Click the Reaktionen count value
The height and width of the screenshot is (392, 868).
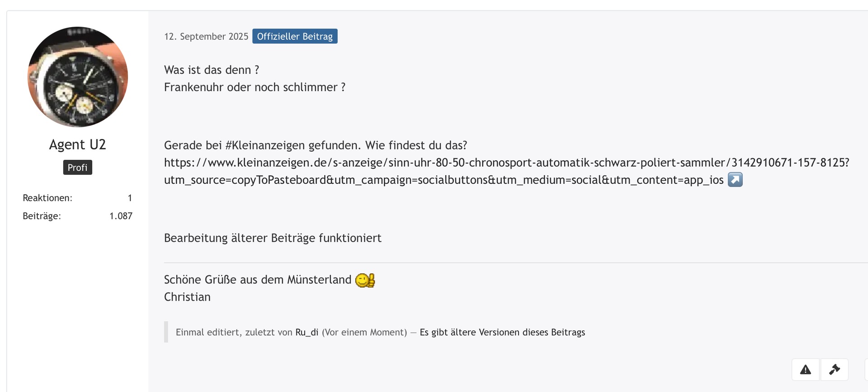(x=130, y=198)
